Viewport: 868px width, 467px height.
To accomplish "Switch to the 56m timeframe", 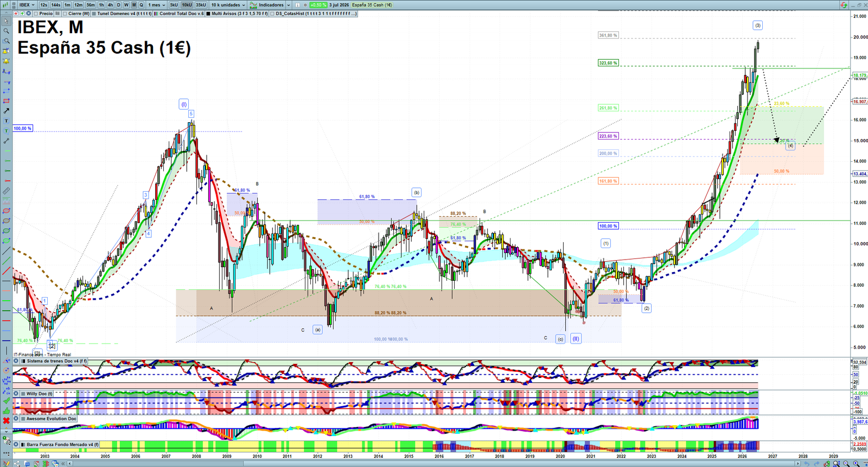I will click(x=91, y=5).
